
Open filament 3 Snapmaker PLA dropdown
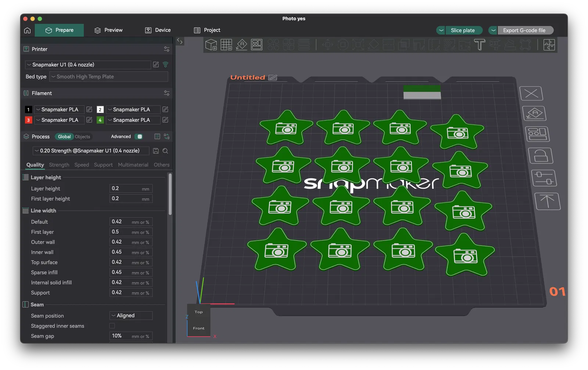coord(59,120)
